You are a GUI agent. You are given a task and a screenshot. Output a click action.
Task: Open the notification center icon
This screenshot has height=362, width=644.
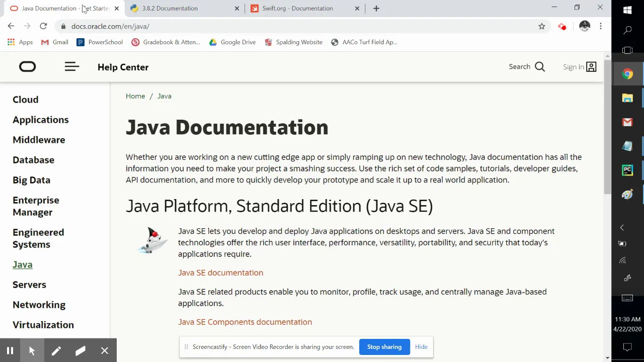tap(627, 347)
